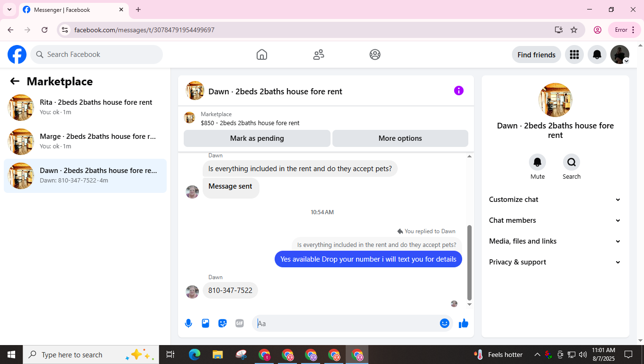The height and width of the screenshot is (364, 644).
Task: Open the Friends icon in top navigation
Action: 319,55
